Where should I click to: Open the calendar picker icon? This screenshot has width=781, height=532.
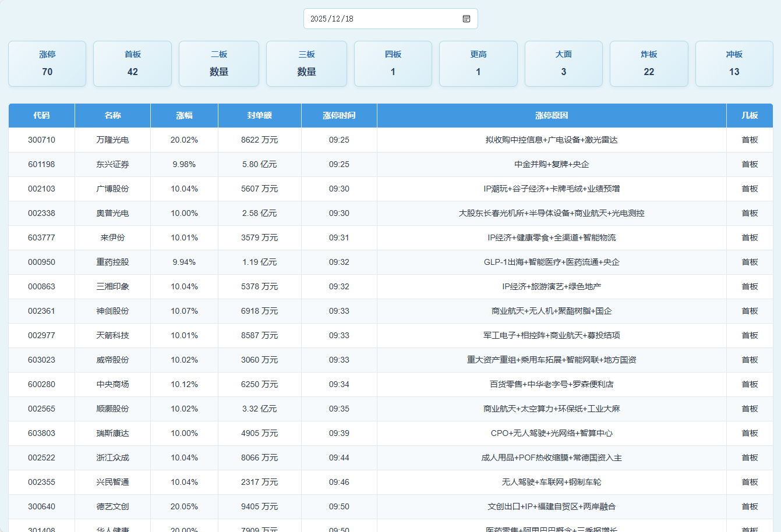[467, 19]
